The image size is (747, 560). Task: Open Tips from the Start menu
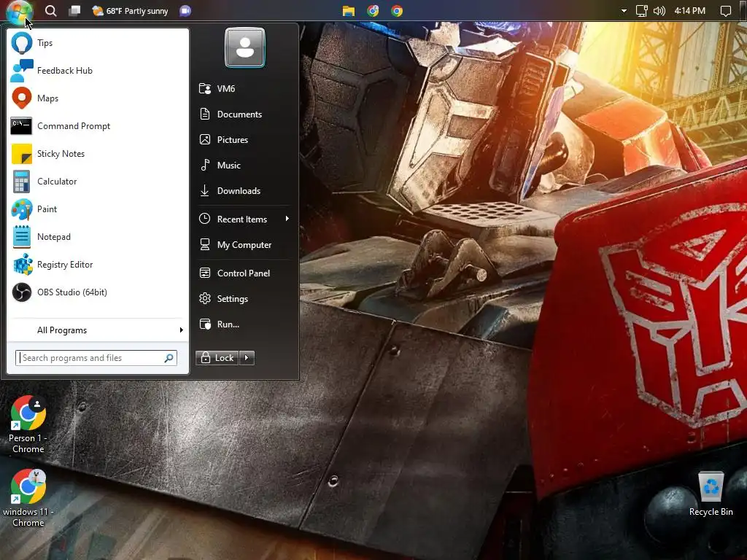(x=98, y=43)
